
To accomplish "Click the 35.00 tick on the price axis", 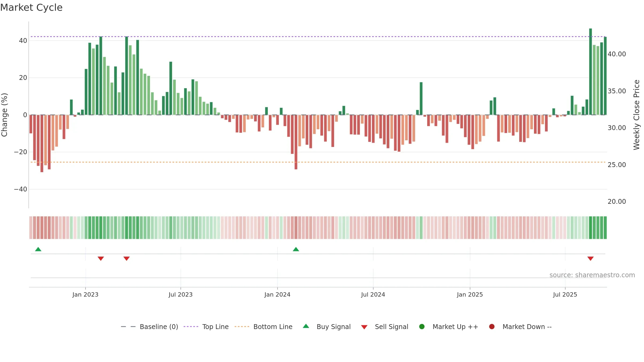I will [617, 91].
